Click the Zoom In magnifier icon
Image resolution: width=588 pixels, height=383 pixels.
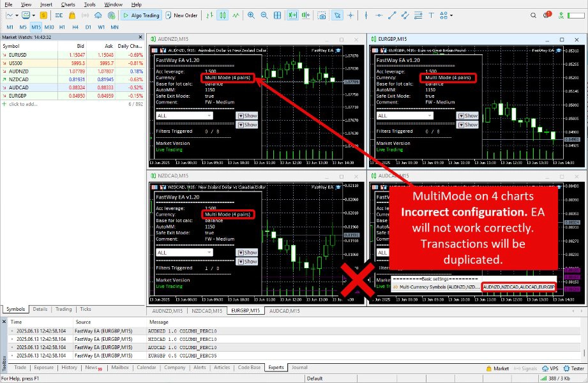(251, 15)
